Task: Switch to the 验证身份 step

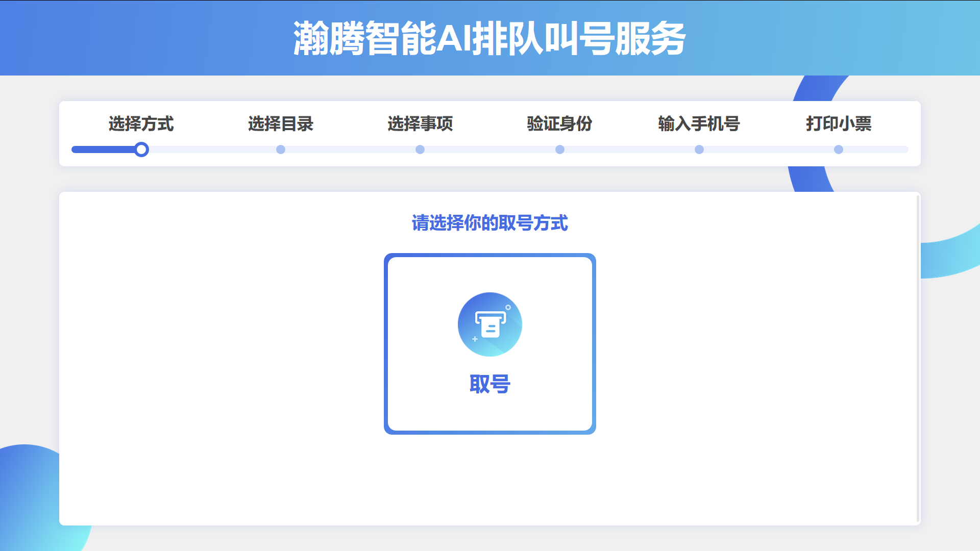Action: [559, 124]
